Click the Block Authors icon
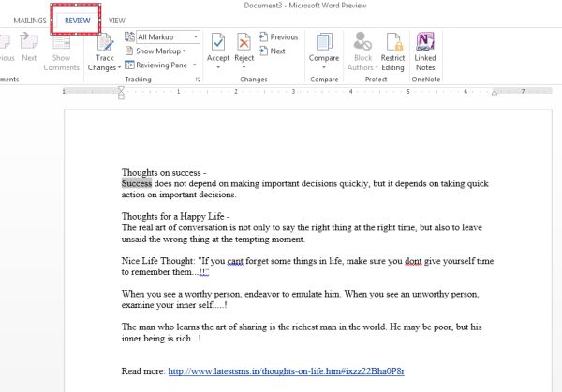This screenshot has width=562, height=392. 362,41
